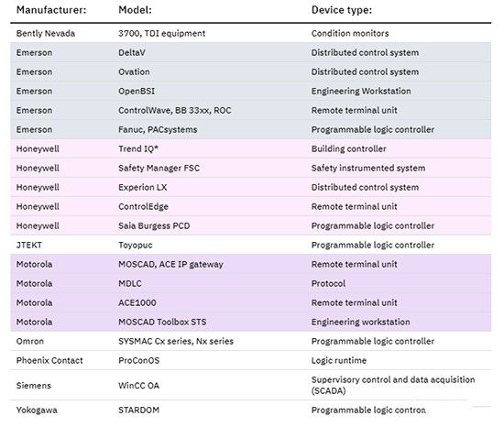Click the 'Safety instrumented system' cell
The height and width of the screenshot is (427, 504).
pos(368,169)
